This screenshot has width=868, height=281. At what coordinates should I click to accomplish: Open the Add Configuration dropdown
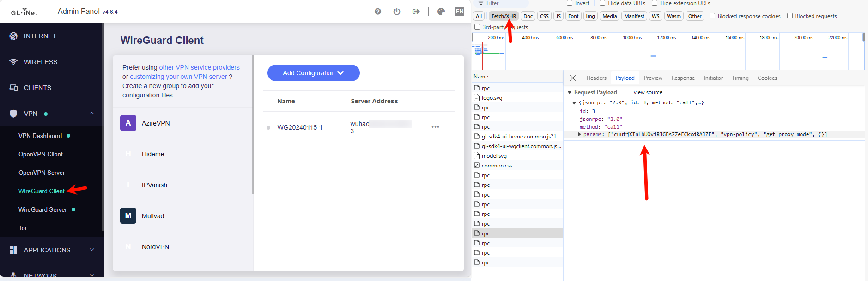pos(313,73)
